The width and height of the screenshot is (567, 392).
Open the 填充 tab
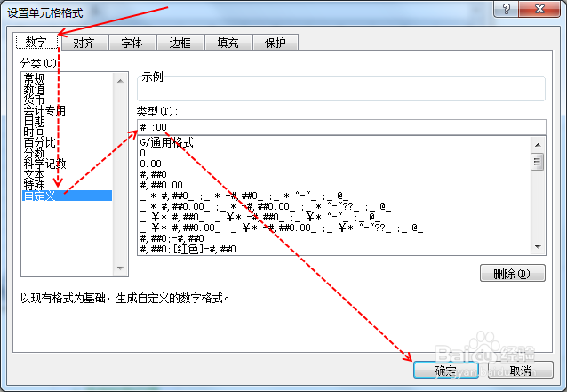coord(228,43)
